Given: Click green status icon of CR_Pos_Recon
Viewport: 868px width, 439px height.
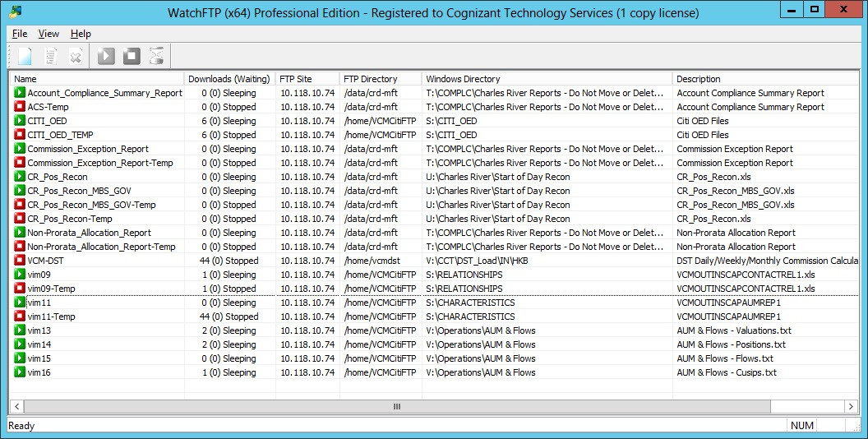Looking at the screenshot, I should (20, 177).
